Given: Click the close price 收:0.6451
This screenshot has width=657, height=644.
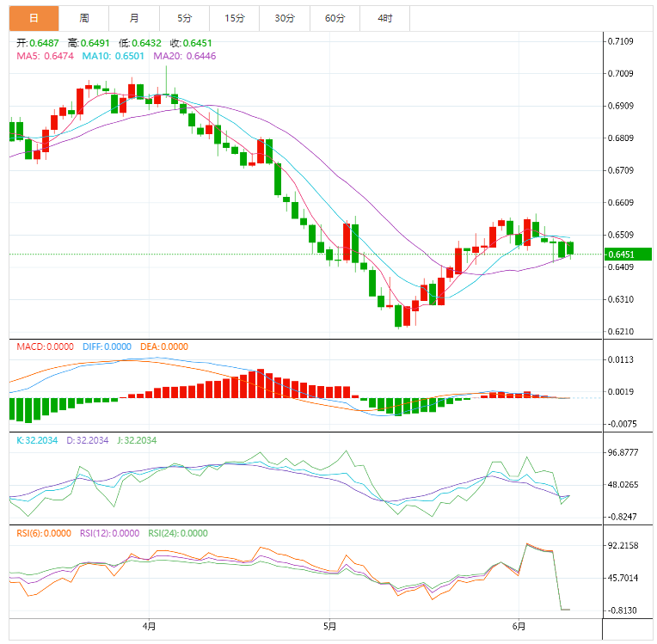Looking at the screenshot, I should pos(191,43).
